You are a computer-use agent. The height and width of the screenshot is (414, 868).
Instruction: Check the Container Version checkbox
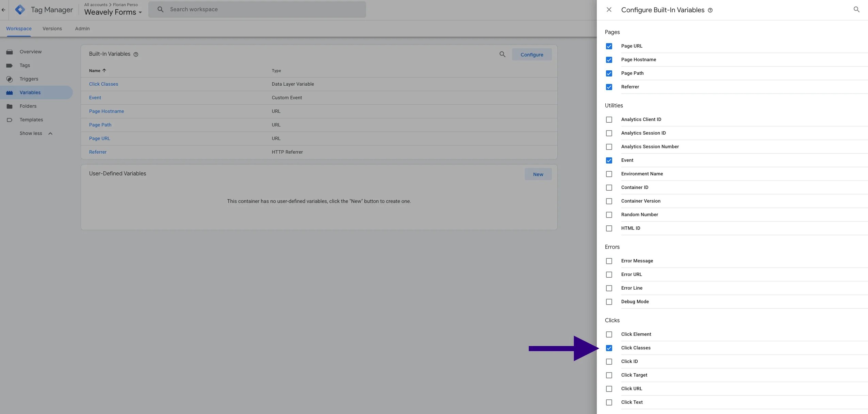[x=609, y=201]
